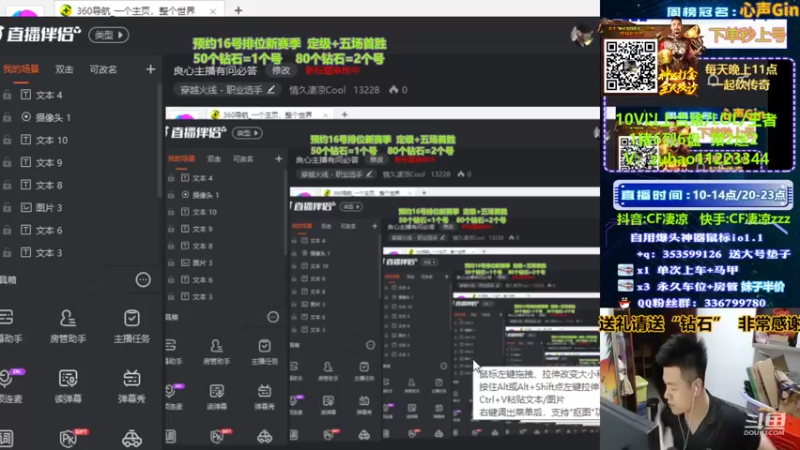Open the 主播任务 tool
Viewport: 800px width, 450px height.
(132, 326)
